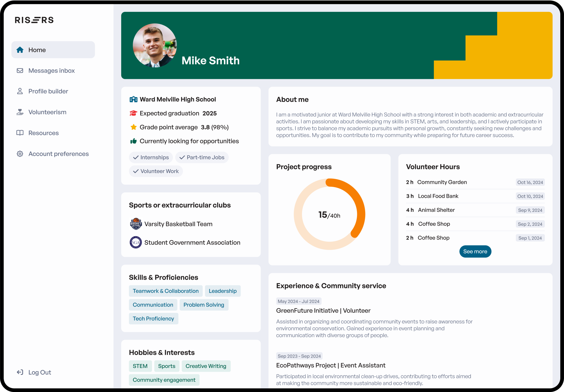Toggle the Internships checkmark chip
The image size is (564, 392).
point(151,157)
